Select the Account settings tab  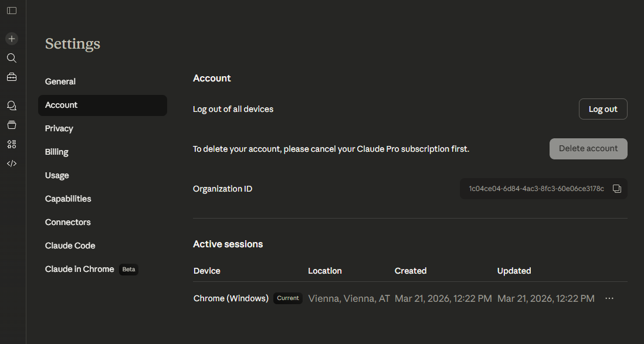62,105
